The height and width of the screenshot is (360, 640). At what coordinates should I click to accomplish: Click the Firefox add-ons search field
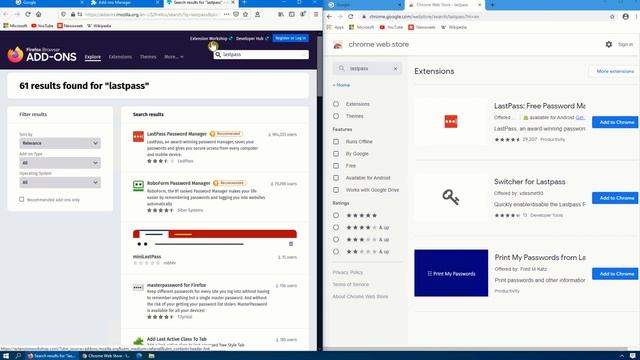coord(261,54)
